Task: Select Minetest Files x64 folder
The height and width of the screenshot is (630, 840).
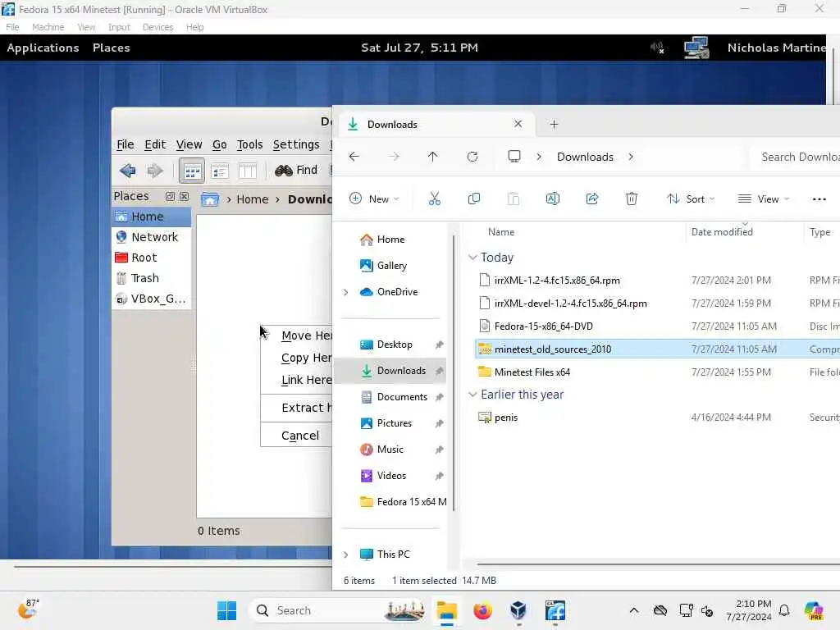Action: [532, 372]
